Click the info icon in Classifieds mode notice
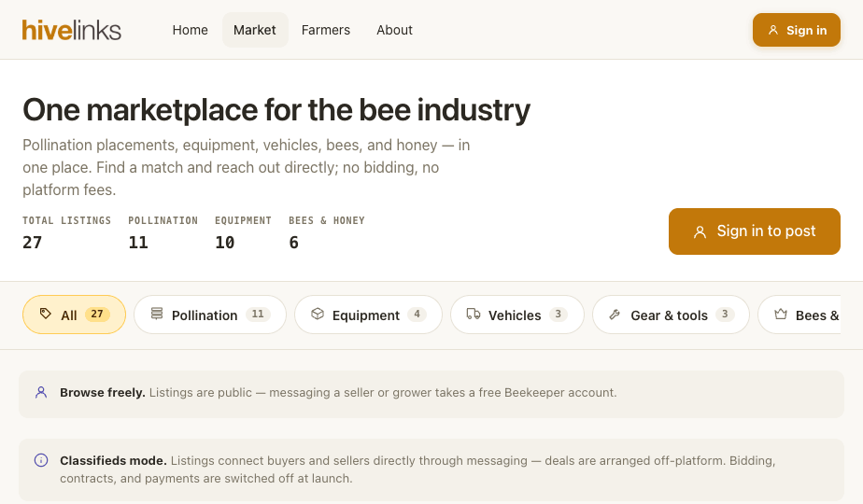The image size is (863, 504). 41,460
